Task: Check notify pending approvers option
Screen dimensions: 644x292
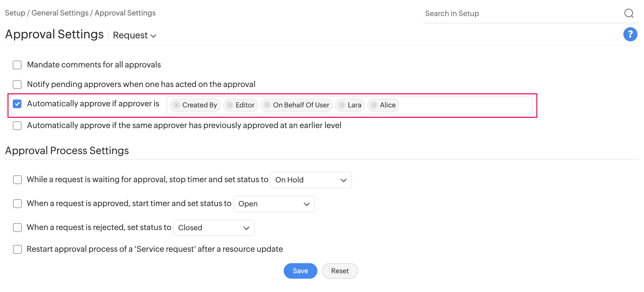Action: pos(17,84)
